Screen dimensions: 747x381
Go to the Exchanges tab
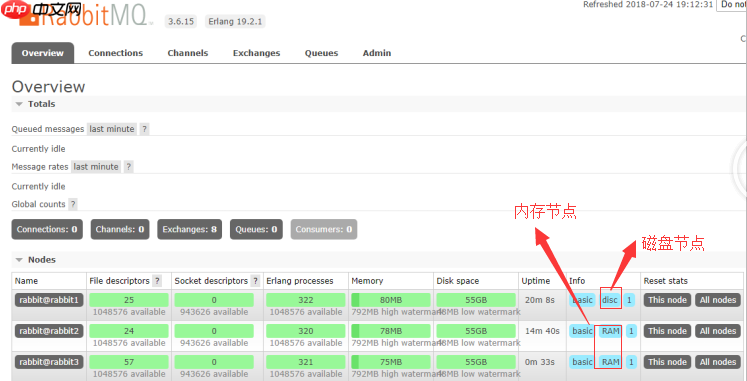click(256, 53)
